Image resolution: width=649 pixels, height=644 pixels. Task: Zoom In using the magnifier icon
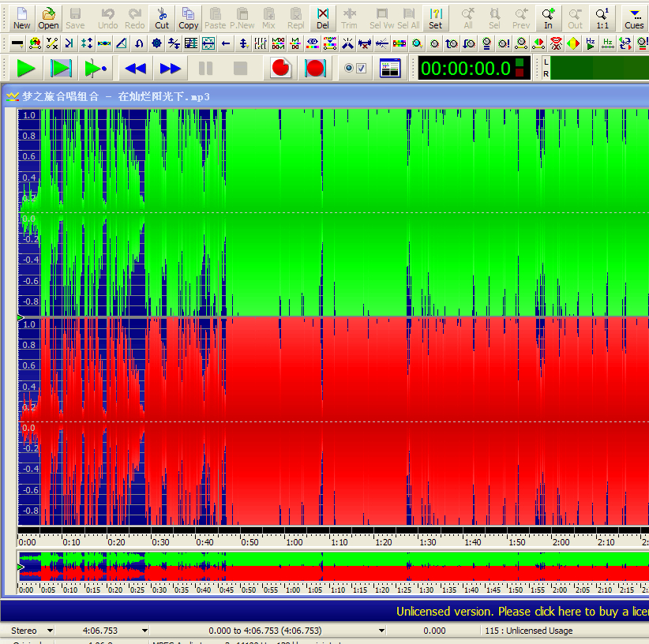[x=548, y=17]
